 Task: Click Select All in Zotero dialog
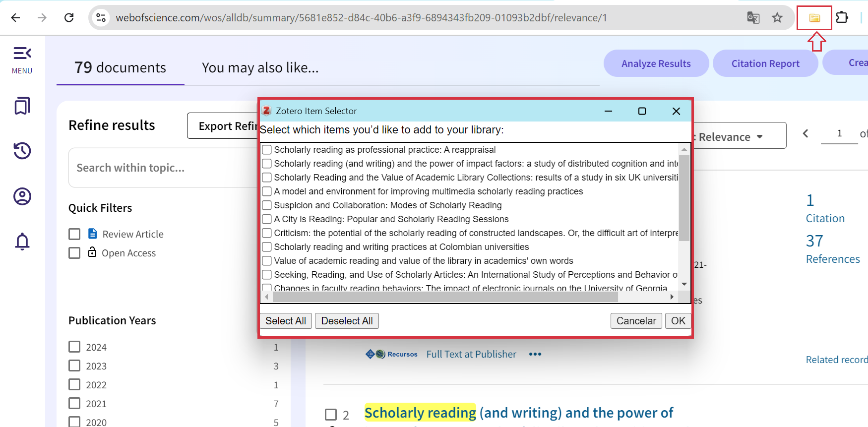286,321
